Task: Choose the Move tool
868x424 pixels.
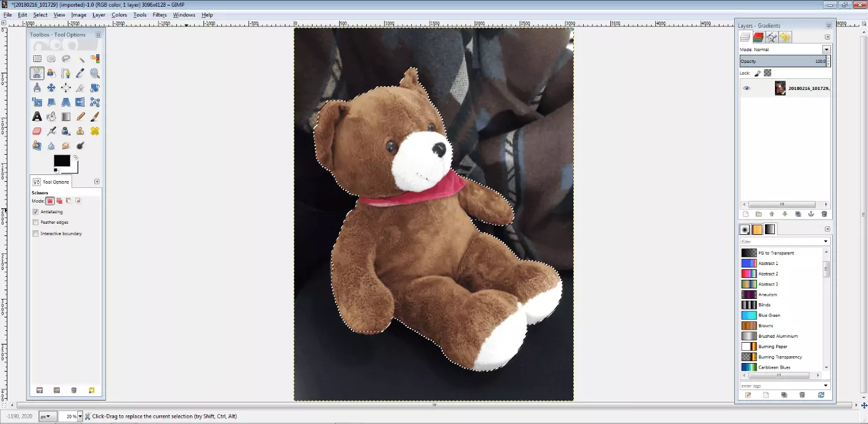Action: pyautogui.click(x=51, y=88)
